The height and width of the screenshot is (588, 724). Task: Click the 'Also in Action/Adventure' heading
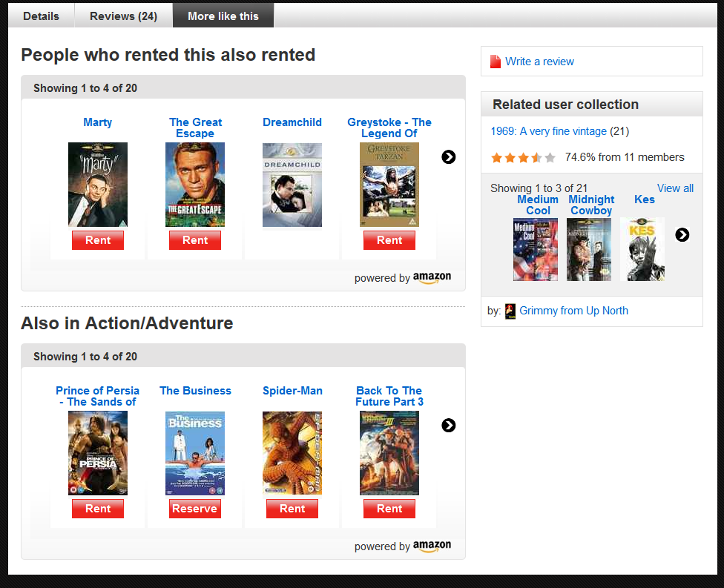pos(127,323)
